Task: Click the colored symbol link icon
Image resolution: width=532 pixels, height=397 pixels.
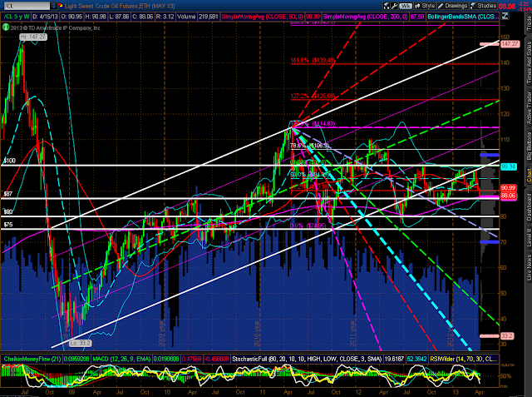Action: (61, 6)
